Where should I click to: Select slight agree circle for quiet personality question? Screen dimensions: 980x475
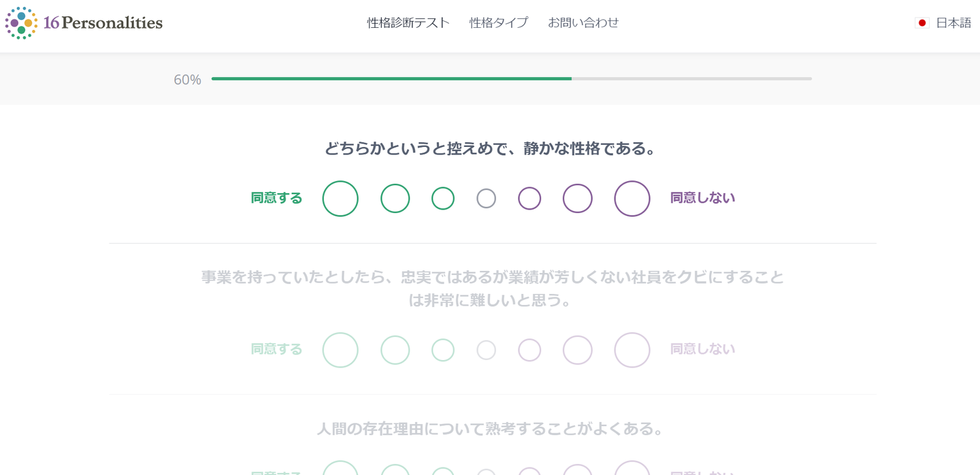pyautogui.click(x=443, y=199)
